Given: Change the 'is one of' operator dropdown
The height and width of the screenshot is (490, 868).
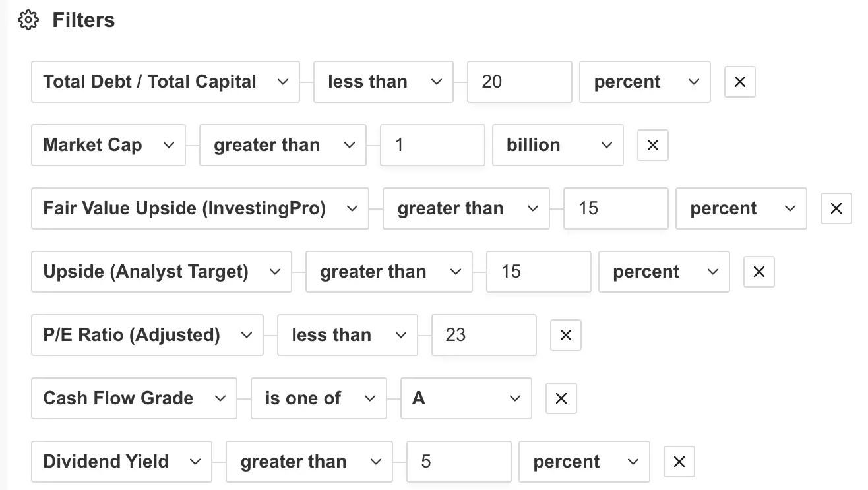Looking at the screenshot, I should point(319,398).
